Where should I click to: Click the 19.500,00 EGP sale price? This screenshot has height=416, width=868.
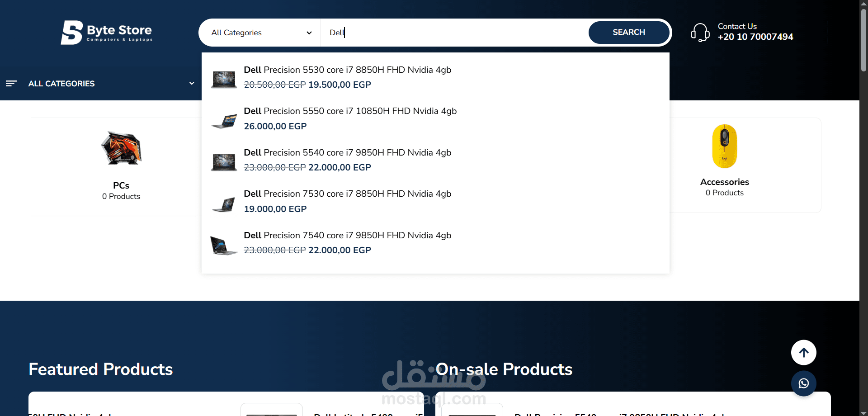tap(340, 85)
